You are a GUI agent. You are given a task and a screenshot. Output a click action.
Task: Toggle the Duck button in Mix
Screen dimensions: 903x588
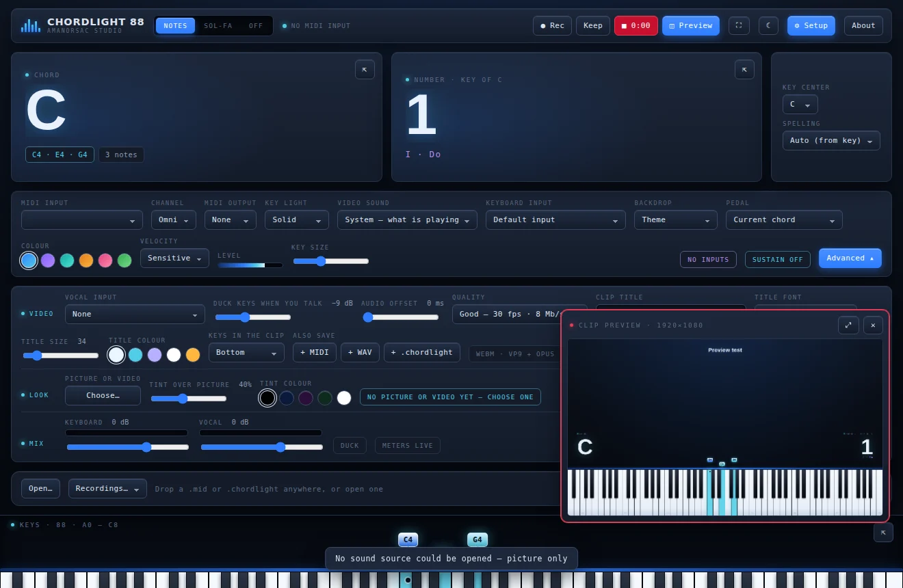pos(350,446)
